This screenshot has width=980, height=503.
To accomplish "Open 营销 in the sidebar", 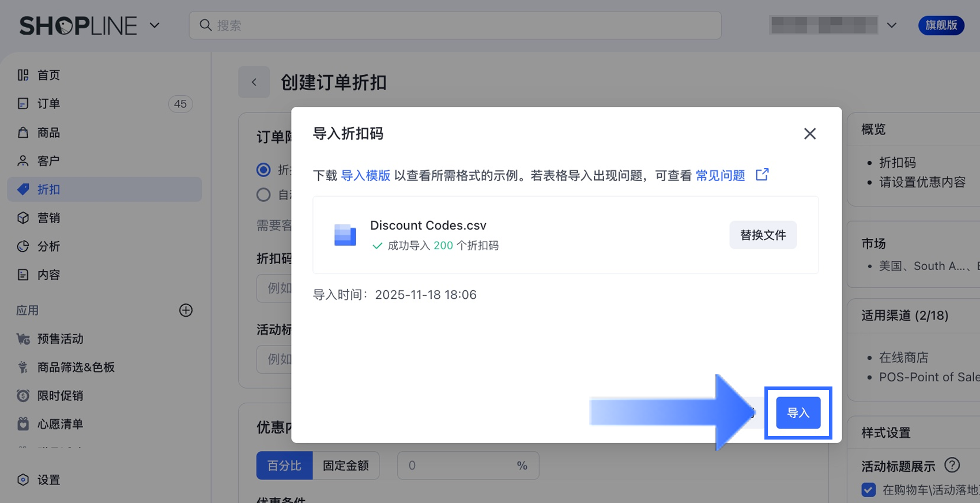I will [x=104, y=218].
